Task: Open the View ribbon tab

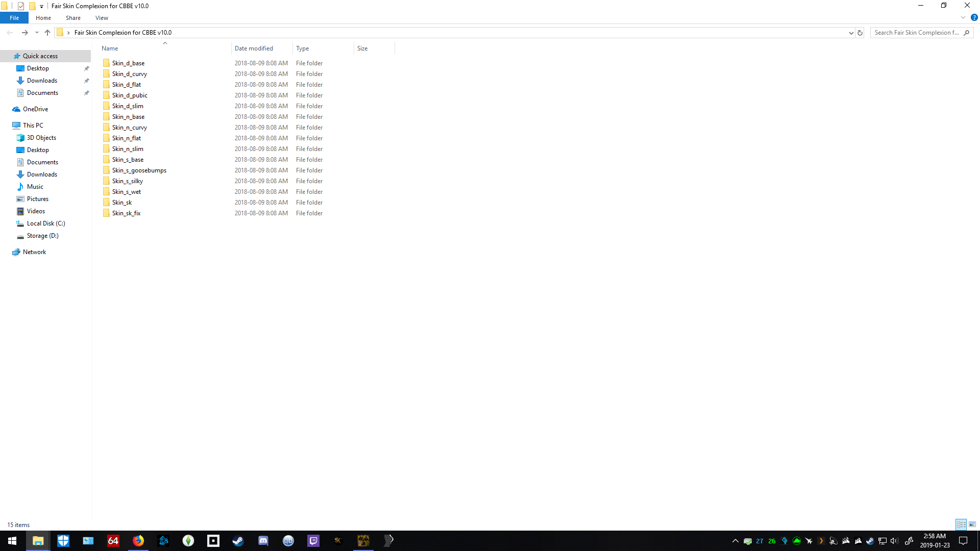Action: point(102,18)
